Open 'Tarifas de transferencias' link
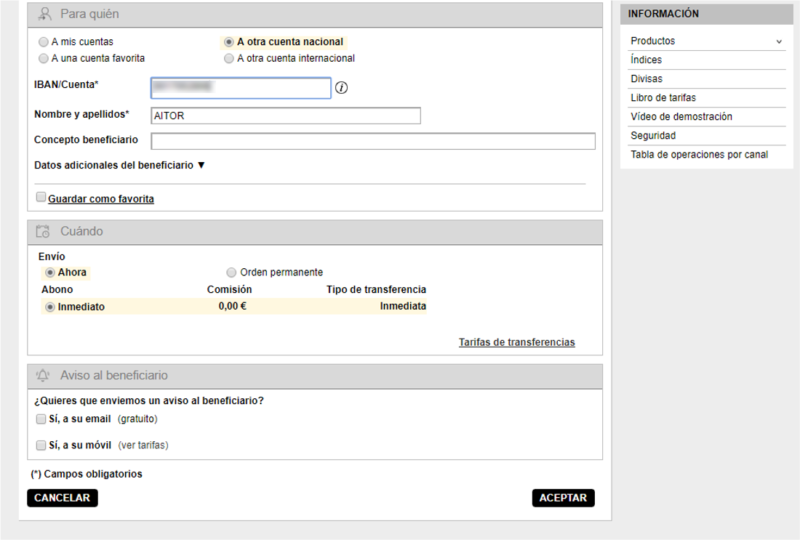The width and height of the screenshot is (800, 540). click(516, 342)
